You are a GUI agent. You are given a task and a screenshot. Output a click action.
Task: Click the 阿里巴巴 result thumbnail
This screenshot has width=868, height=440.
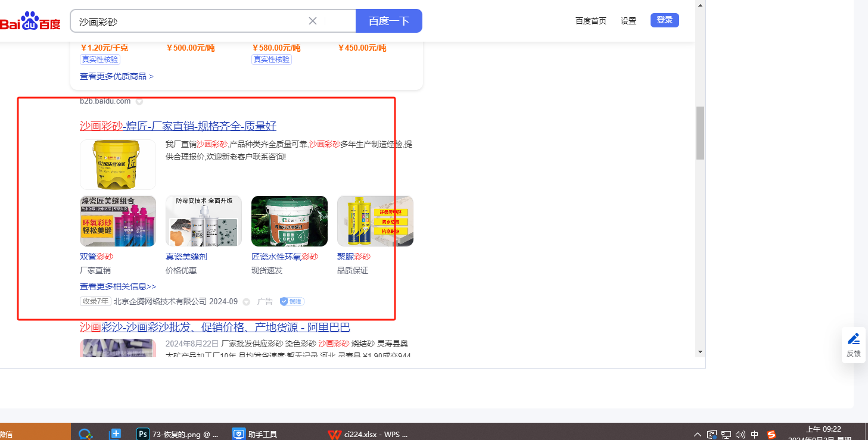(118, 348)
